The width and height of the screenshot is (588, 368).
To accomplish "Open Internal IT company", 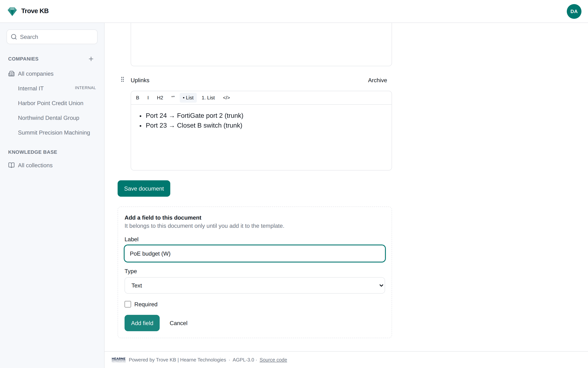I will pos(31,88).
